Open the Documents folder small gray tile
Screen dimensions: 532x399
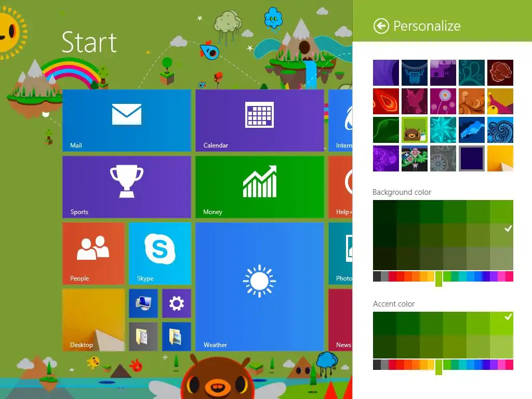(143, 337)
